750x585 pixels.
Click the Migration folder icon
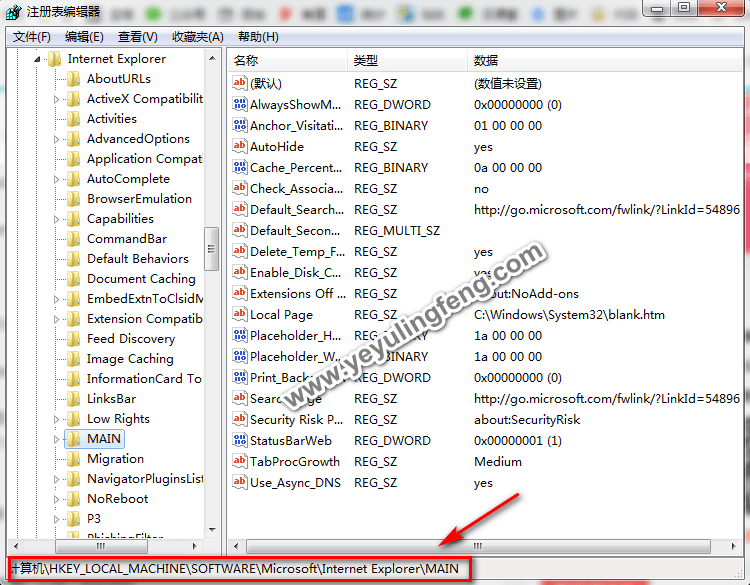73,459
